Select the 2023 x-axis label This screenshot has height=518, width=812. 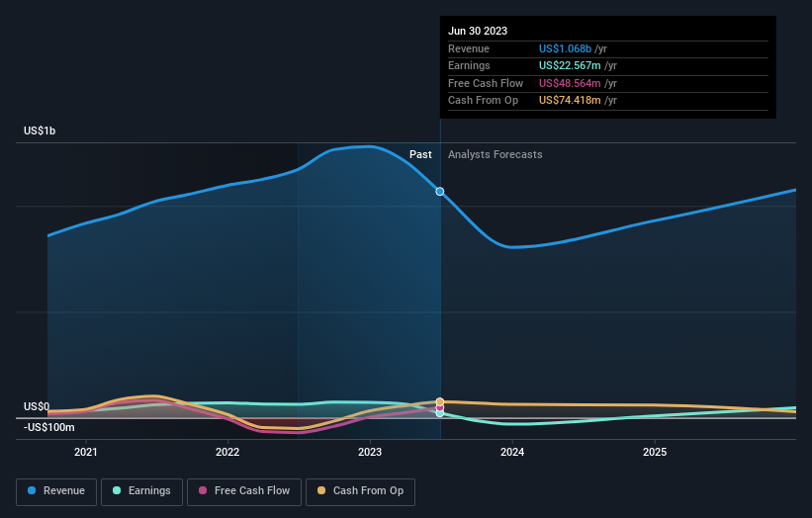pyautogui.click(x=370, y=452)
